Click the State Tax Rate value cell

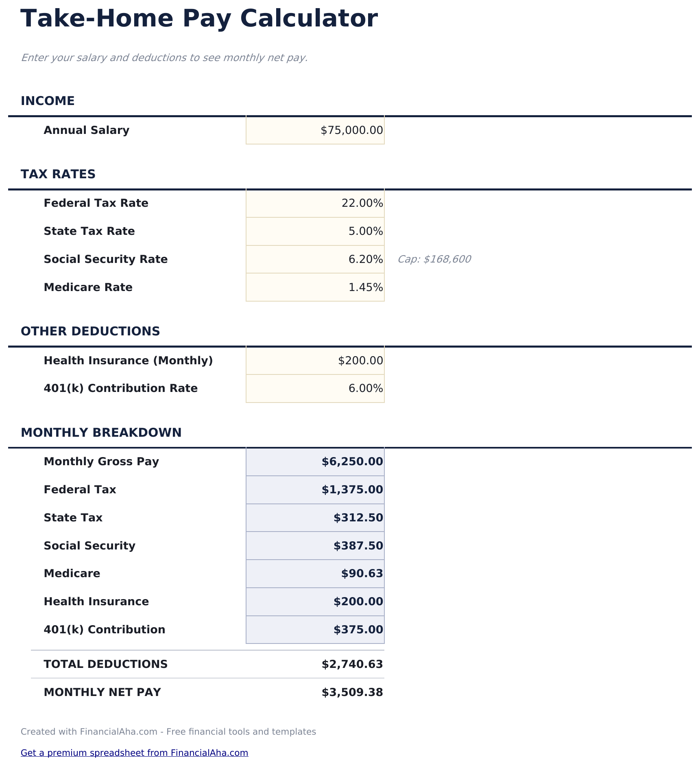pos(315,231)
